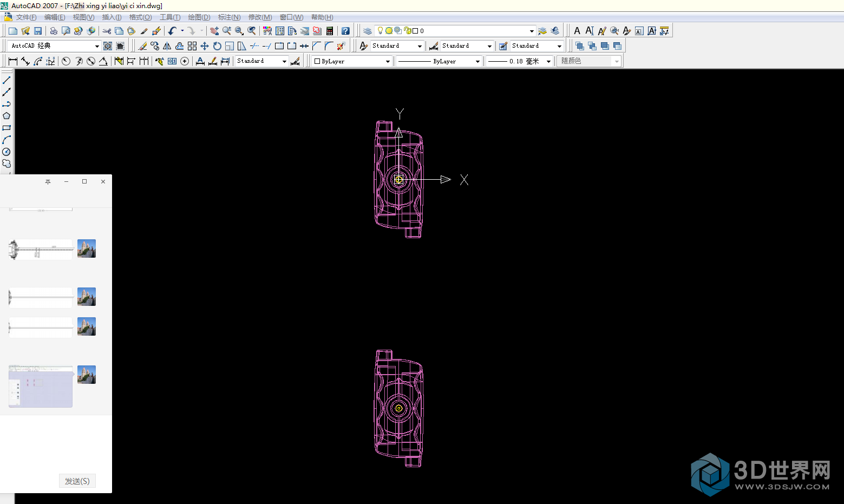The width and height of the screenshot is (844, 504).
Task: Open the 格式(O) menu
Action: point(140,17)
